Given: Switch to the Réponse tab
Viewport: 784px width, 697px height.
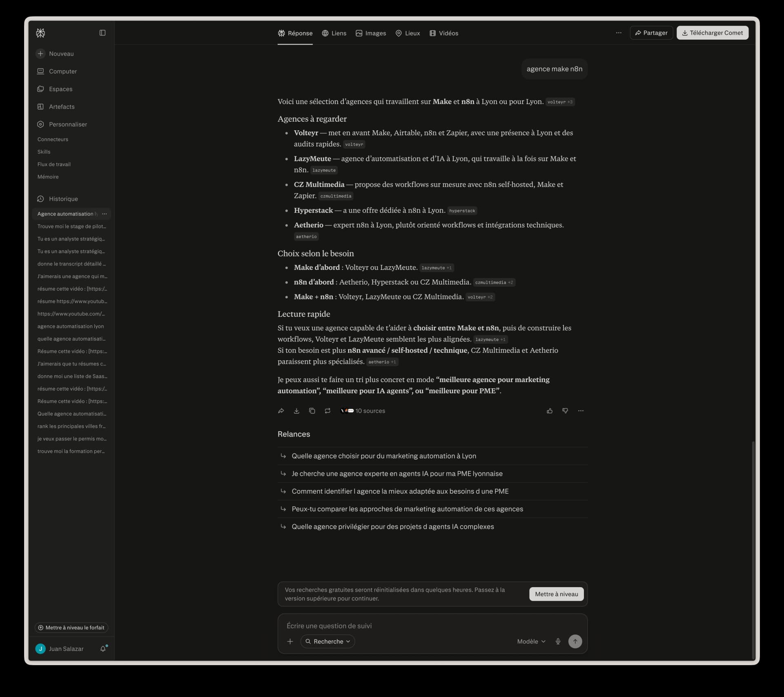Looking at the screenshot, I should click(295, 33).
